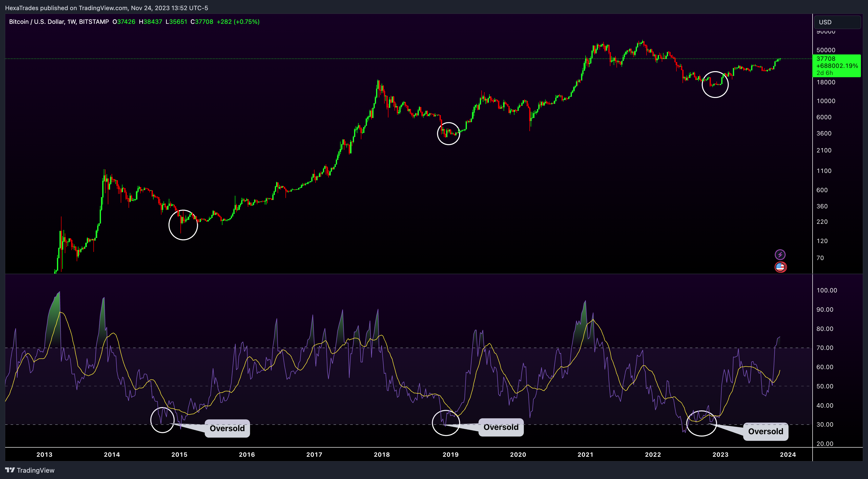Click the Oversold callout near 2019
868x479 pixels.
(x=501, y=427)
